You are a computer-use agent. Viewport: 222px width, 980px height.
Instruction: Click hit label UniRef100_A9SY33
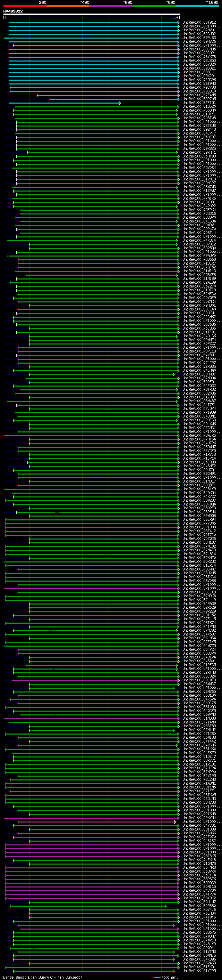point(199,88)
